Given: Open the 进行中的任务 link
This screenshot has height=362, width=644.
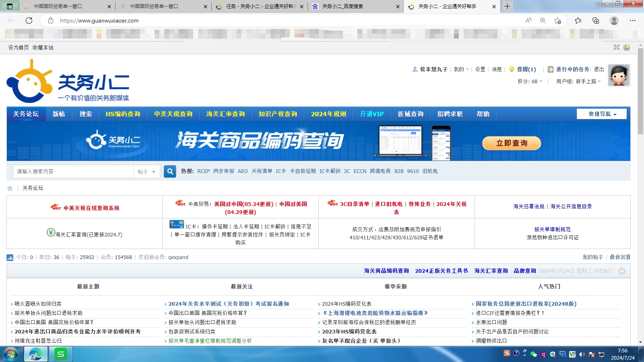Looking at the screenshot, I should coord(572,70).
